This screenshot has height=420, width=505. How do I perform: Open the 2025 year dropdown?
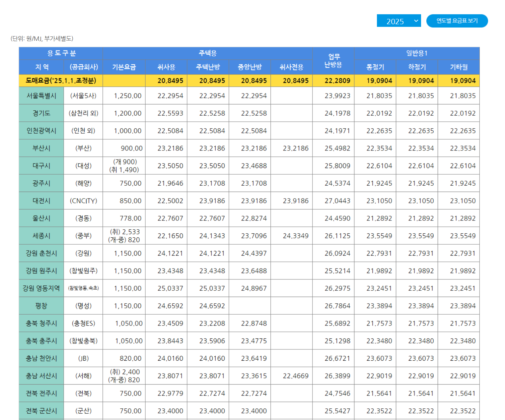pyautogui.click(x=399, y=21)
